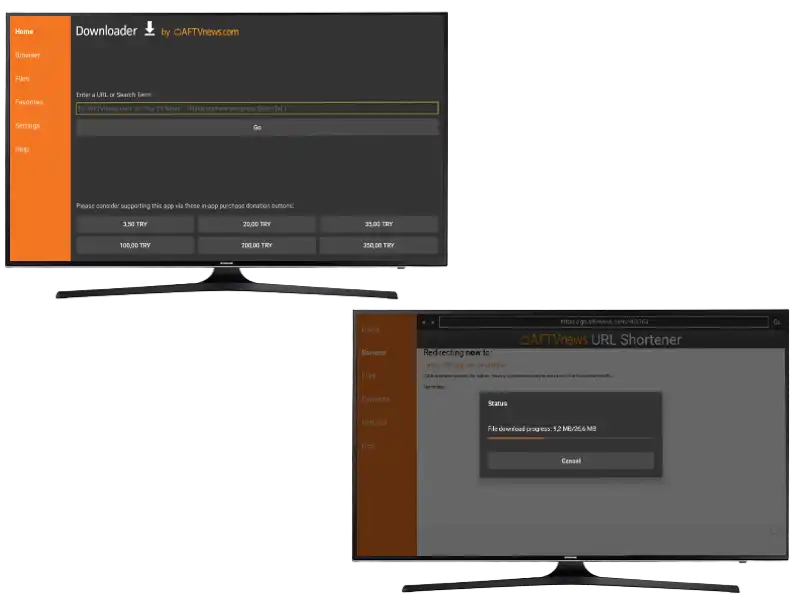Donate 3,50 TRY

tap(135, 224)
